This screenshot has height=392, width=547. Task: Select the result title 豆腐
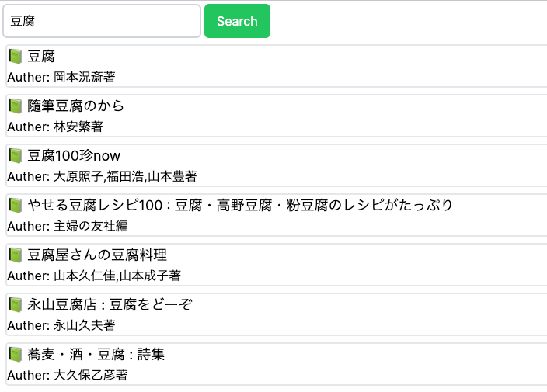tap(41, 57)
